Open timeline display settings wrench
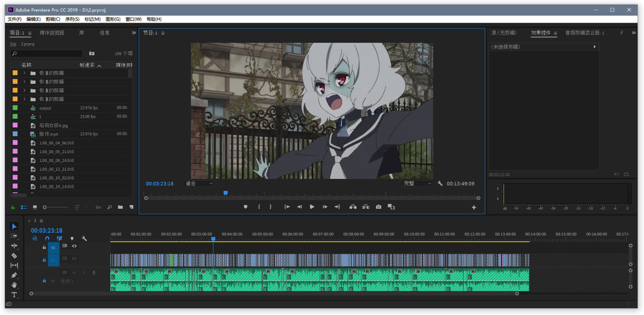The image size is (644, 315). point(84,239)
